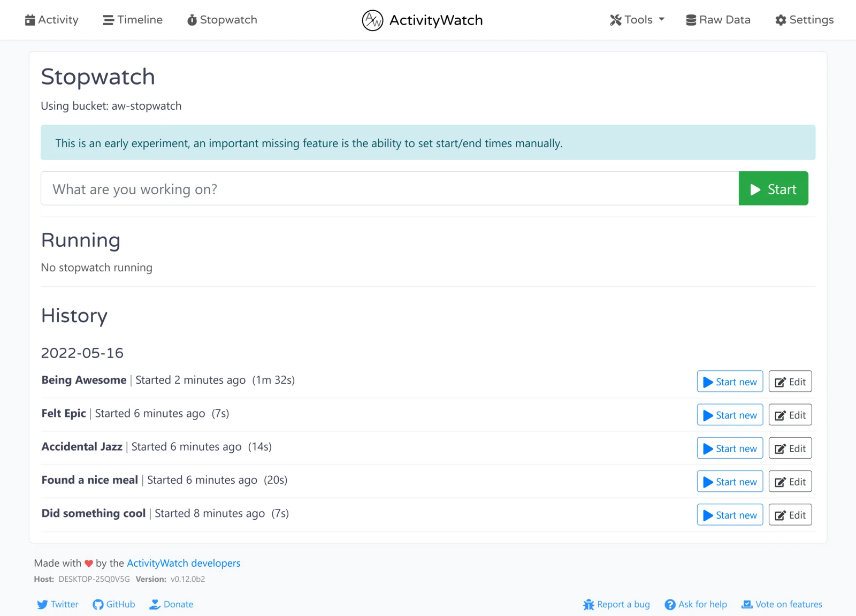This screenshot has width=856, height=616.
Task: Start new timer for Accidental Jazz
Action: coord(730,448)
